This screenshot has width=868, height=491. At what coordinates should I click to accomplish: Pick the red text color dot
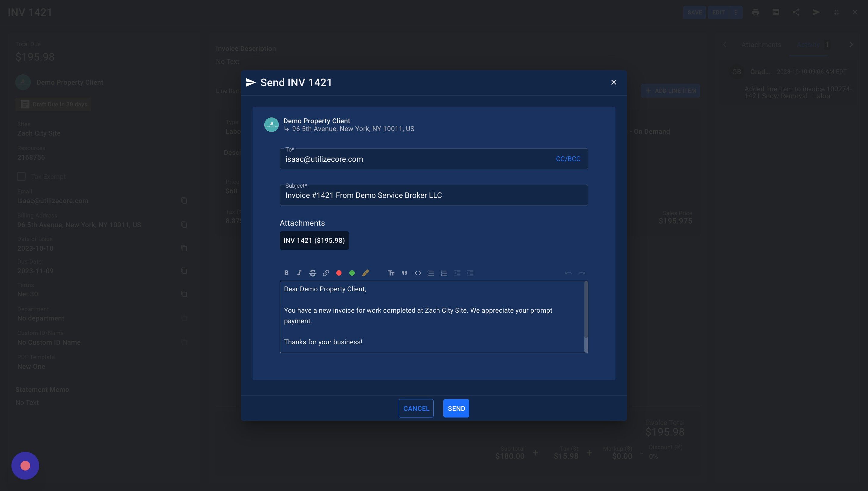[339, 273]
